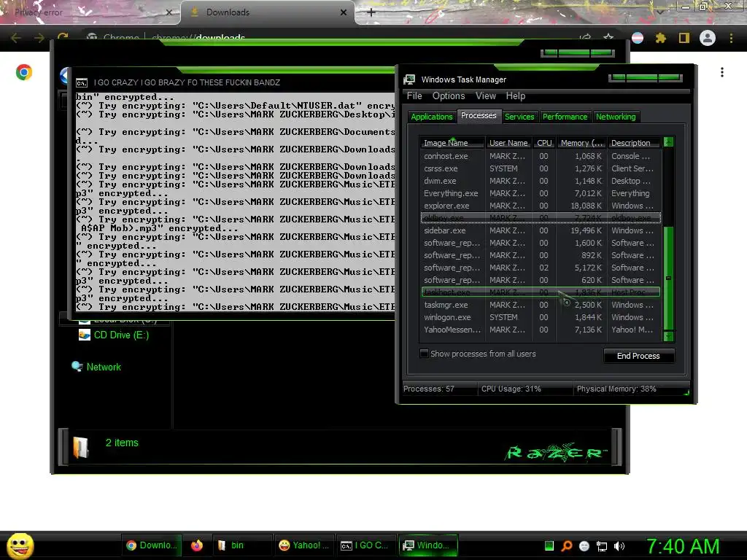The height and width of the screenshot is (560, 747).
Task: Select the taskmgr.exe process row
Action: point(541,305)
